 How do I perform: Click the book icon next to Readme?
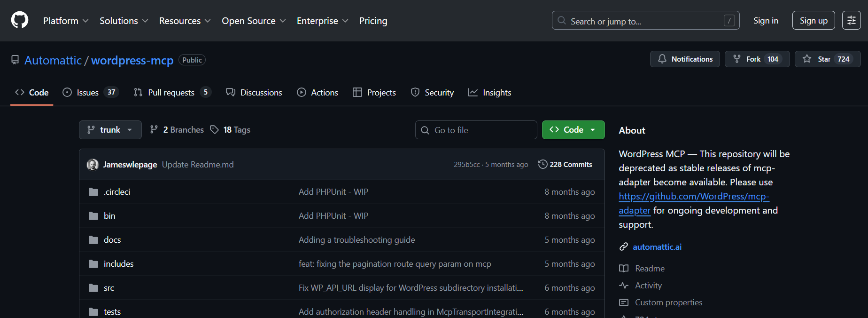tap(624, 269)
